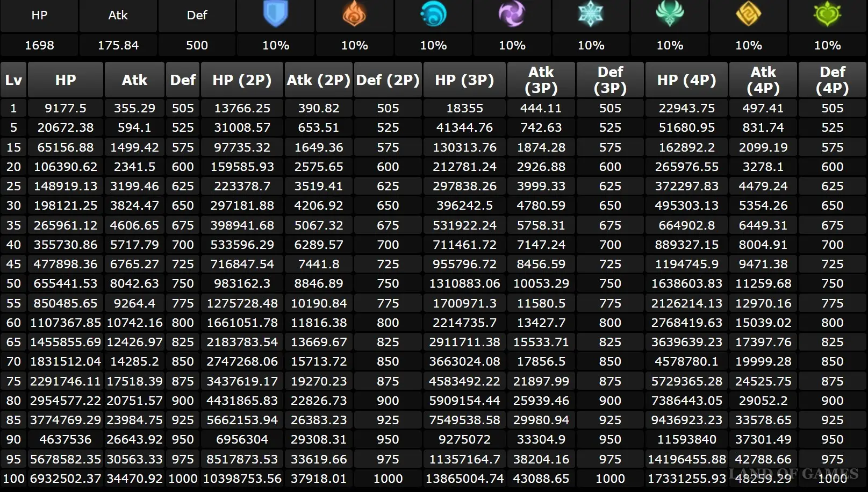Click the base Def value 500
The image size is (868, 492).
pyautogui.click(x=197, y=46)
